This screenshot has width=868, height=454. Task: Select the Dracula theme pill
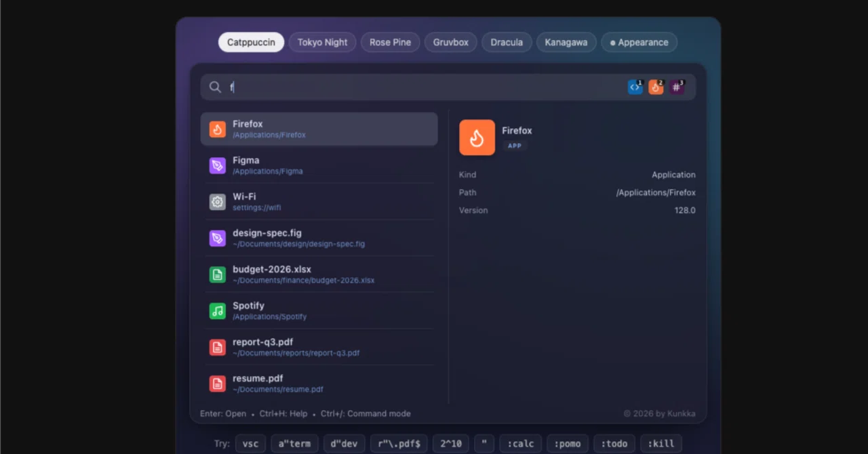pyautogui.click(x=507, y=42)
